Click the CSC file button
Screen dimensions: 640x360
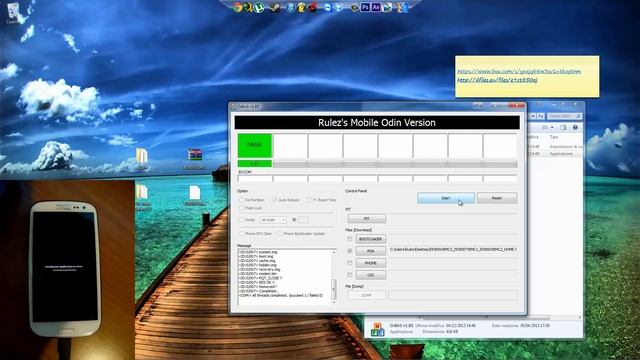pyautogui.click(x=371, y=275)
